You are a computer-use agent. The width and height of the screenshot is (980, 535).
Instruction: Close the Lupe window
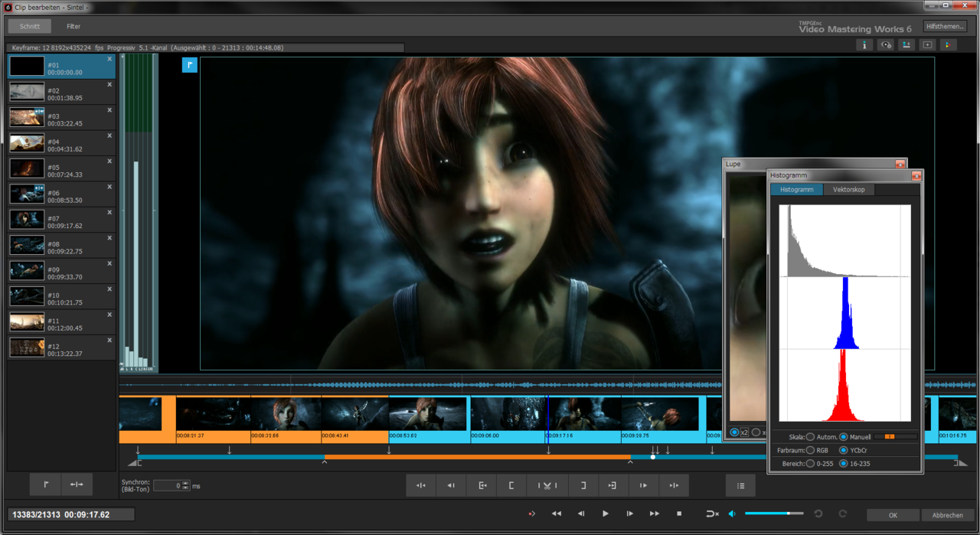(900, 164)
